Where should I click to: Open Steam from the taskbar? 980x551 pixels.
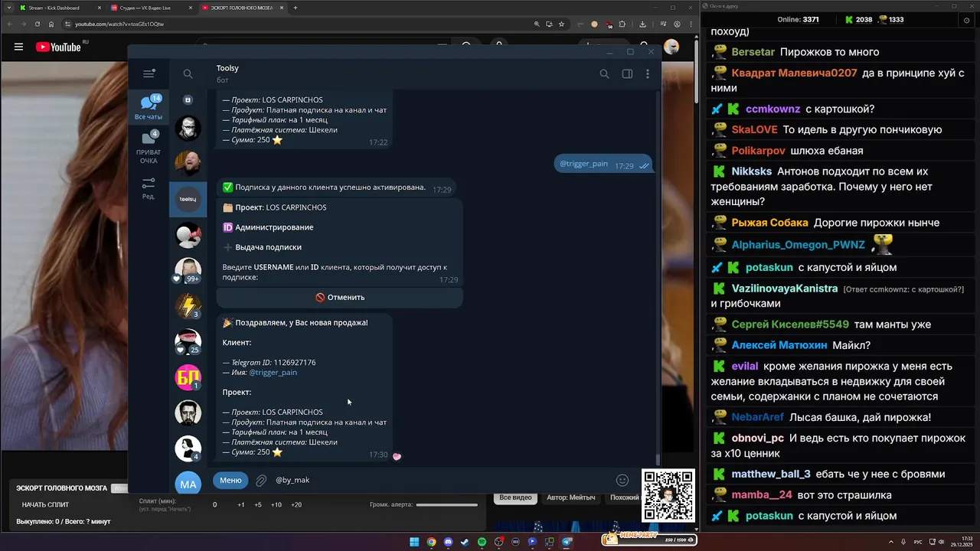coord(465,542)
